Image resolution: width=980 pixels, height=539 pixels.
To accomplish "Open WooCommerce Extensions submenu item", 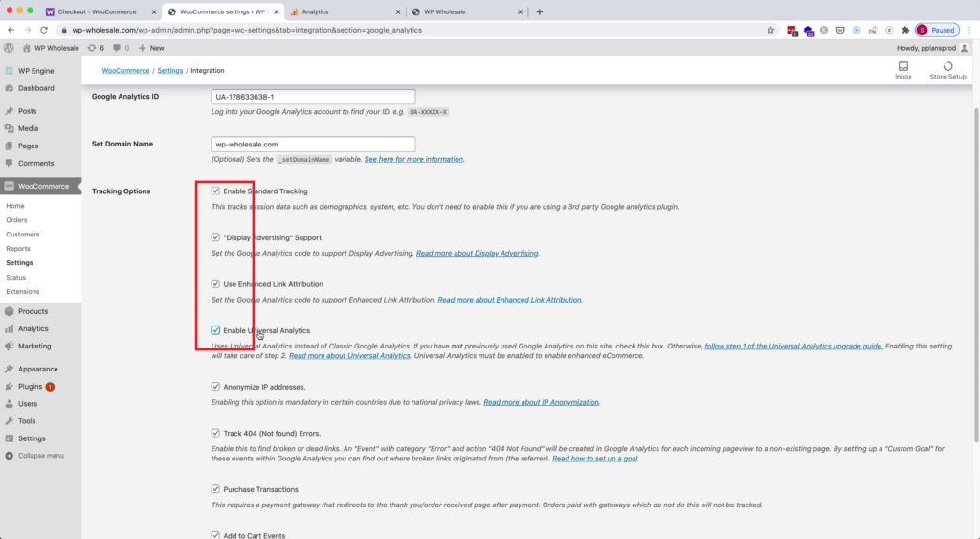I will point(23,291).
